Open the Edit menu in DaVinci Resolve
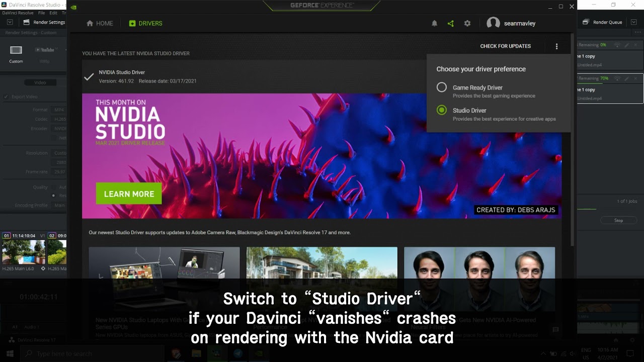 tap(53, 13)
